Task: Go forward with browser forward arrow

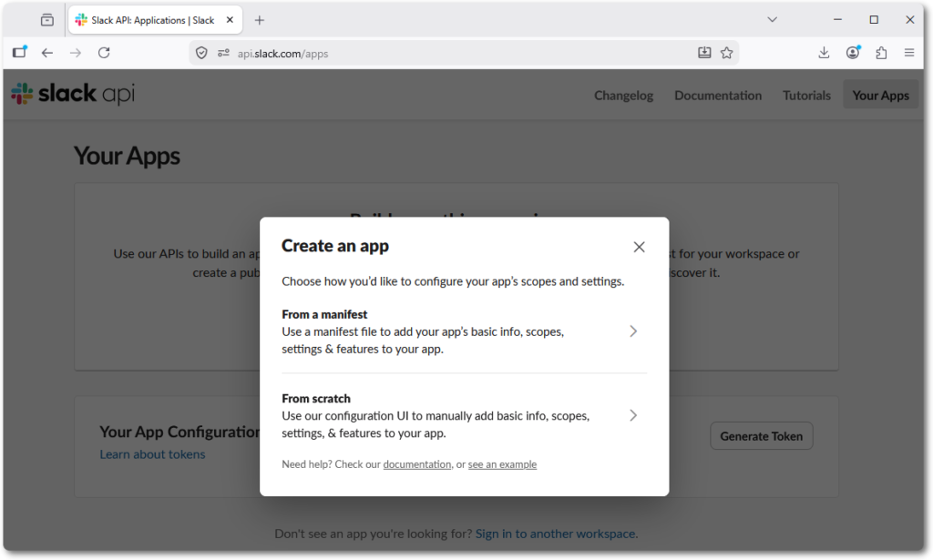Action: 76,53
